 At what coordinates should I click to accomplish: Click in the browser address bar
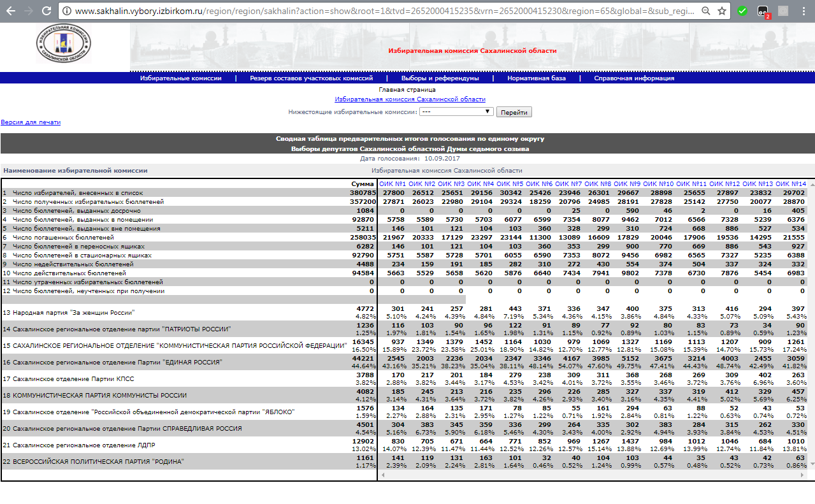(382, 11)
